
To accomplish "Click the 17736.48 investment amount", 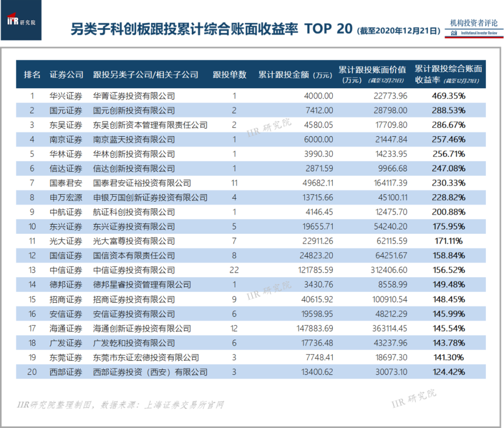I will pos(317,343).
